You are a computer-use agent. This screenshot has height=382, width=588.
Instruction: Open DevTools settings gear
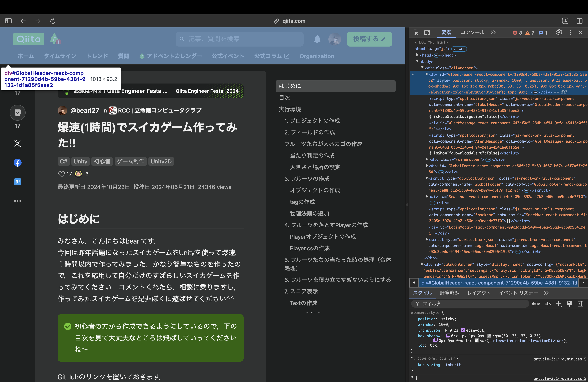(559, 33)
